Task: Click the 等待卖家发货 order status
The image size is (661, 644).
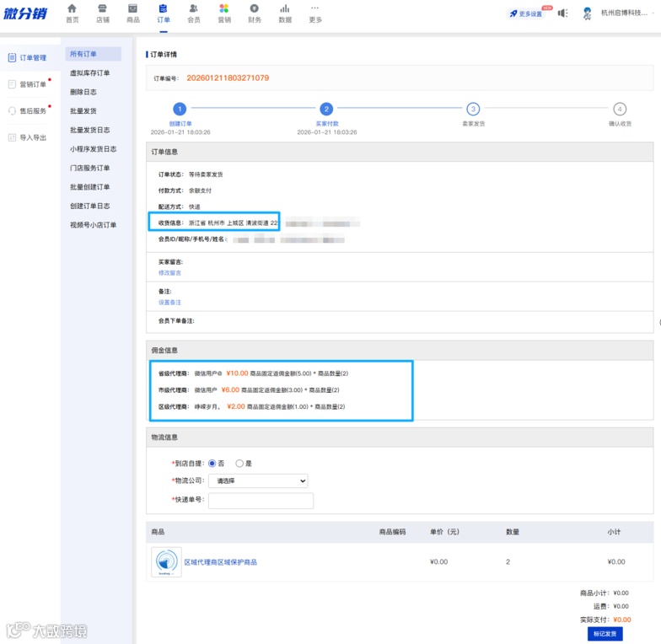Action: coord(206,174)
